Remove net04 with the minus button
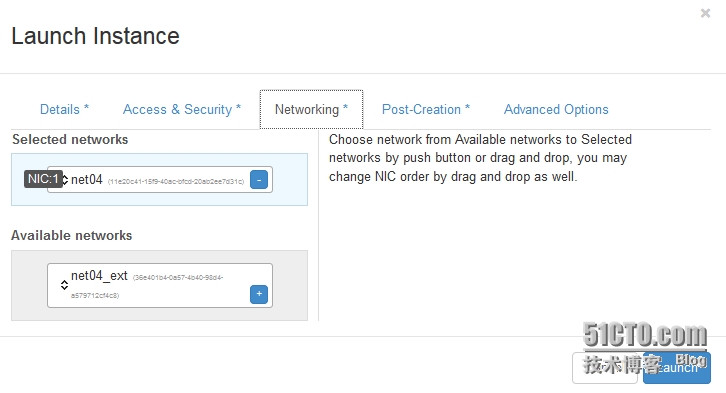 pos(259,180)
